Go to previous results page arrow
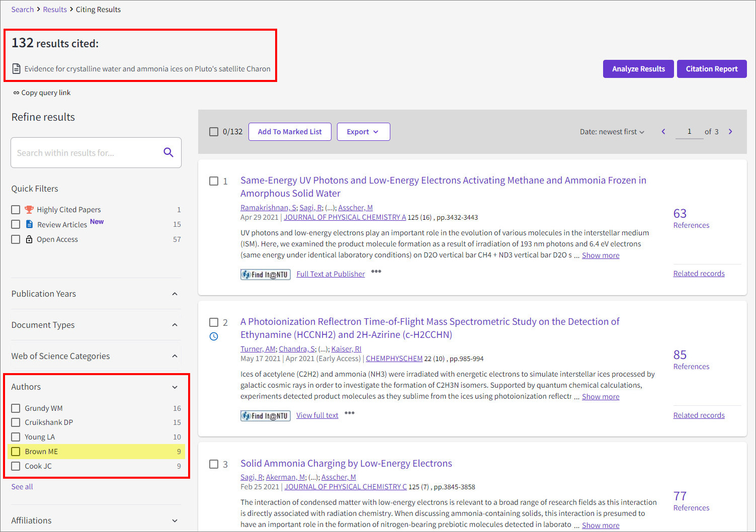 click(x=663, y=131)
